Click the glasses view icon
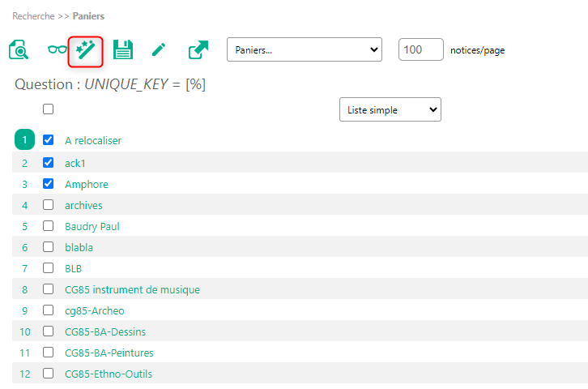 pos(57,50)
